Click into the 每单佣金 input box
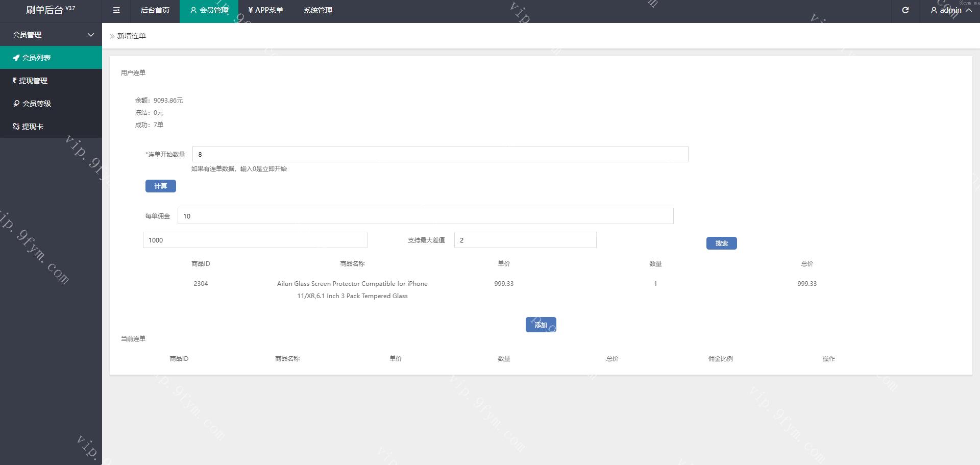 [x=425, y=216]
